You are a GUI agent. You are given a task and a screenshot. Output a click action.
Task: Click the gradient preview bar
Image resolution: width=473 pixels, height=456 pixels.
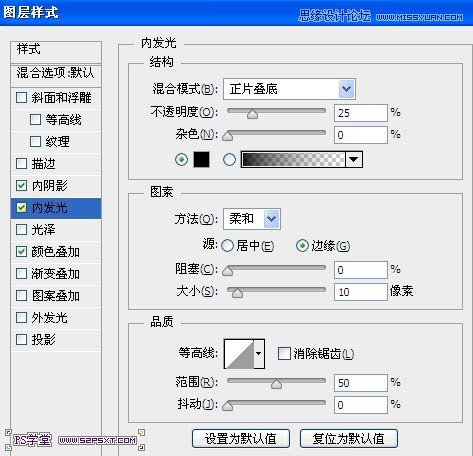(293, 160)
